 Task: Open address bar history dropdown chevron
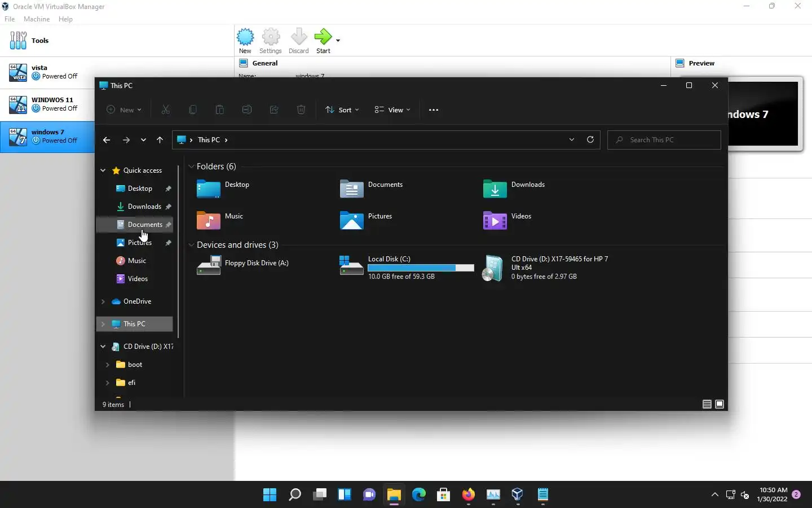[x=572, y=139]
